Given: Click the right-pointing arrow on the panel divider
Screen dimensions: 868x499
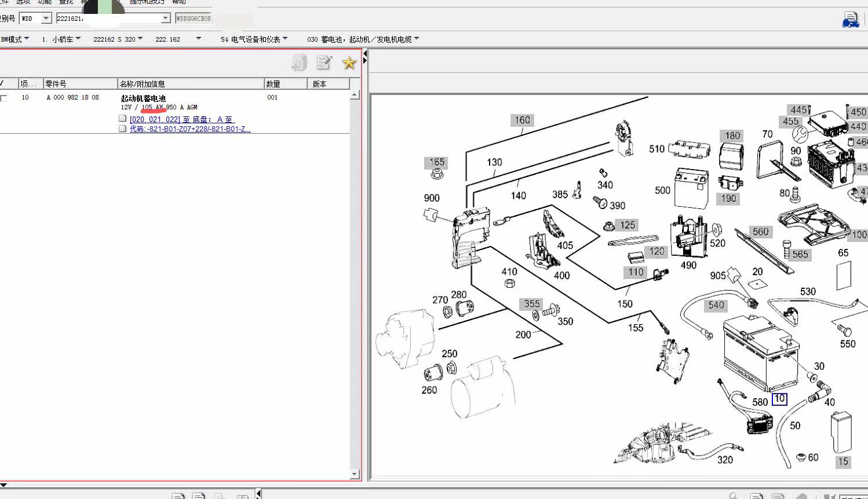Looking at the screenshot, I should 365,61.
